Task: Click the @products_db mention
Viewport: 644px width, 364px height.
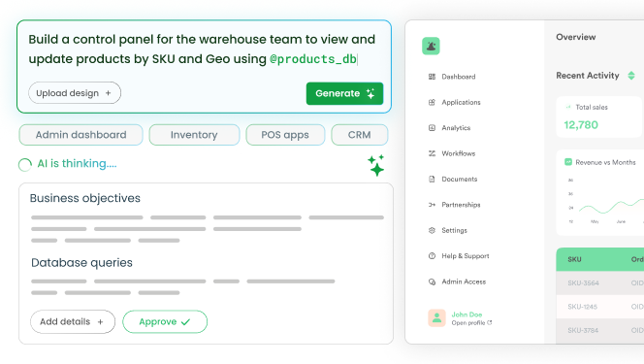Action: pyautogui.click(x=313, y=59)
